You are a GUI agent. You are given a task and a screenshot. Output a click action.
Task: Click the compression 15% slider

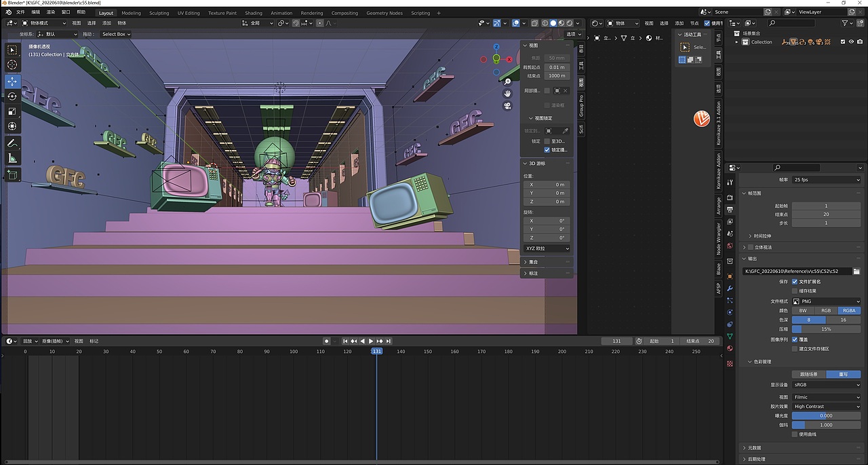[826, 329]
